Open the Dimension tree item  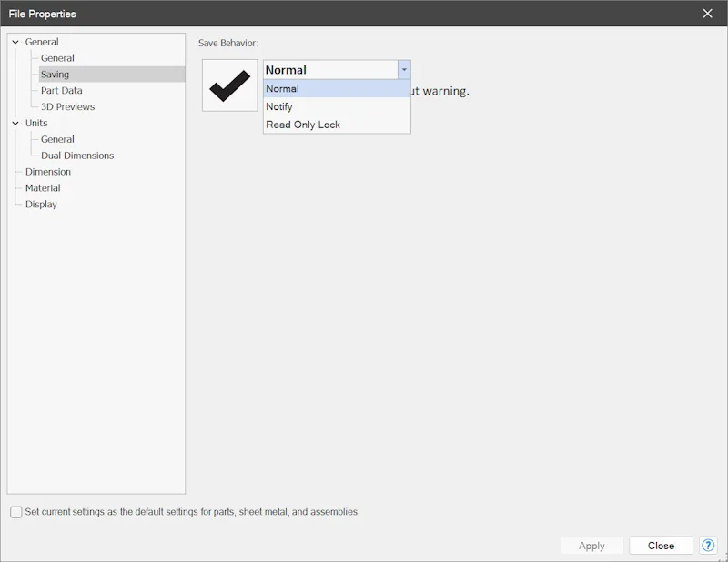48,172
